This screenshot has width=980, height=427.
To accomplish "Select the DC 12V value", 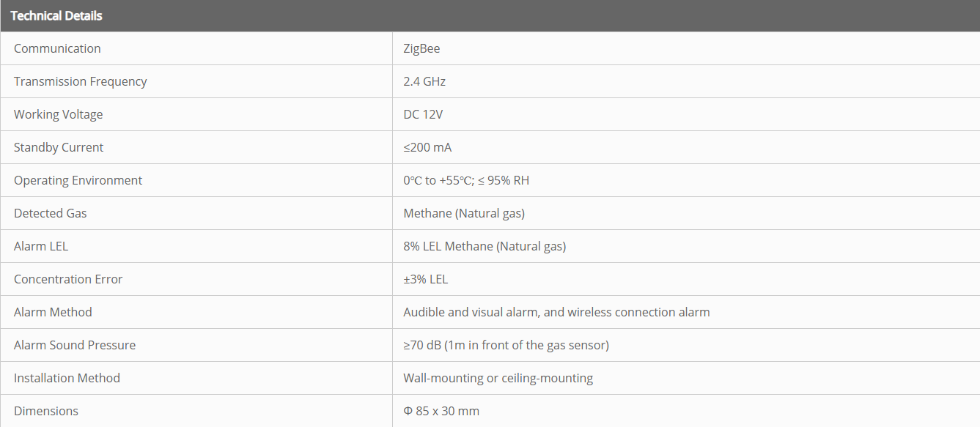I will click(423, 114).
